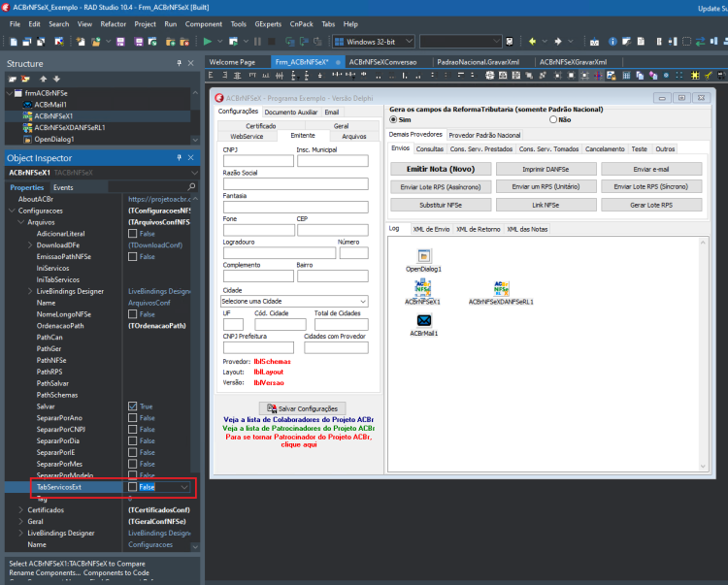Click the Emitir Nota (Novo) button

pos(441,169)
